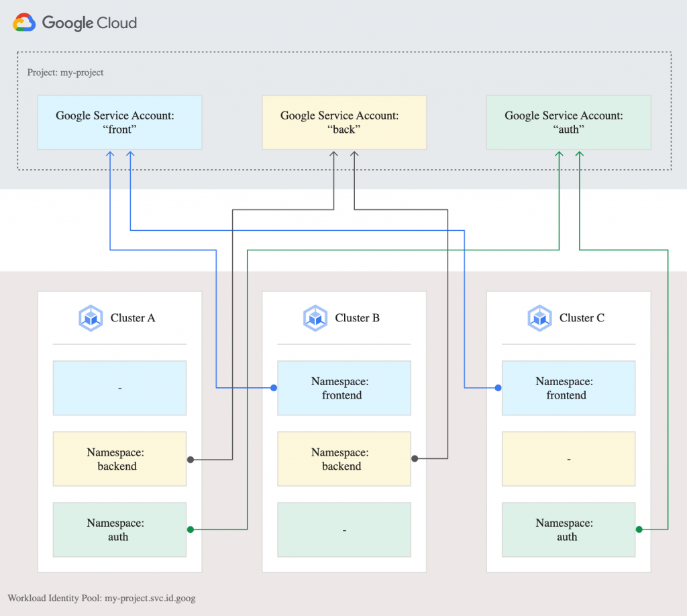Select Cluster B frontend namespace box
Viewport: 687px width, 616px height.
[x=344, y=388]
